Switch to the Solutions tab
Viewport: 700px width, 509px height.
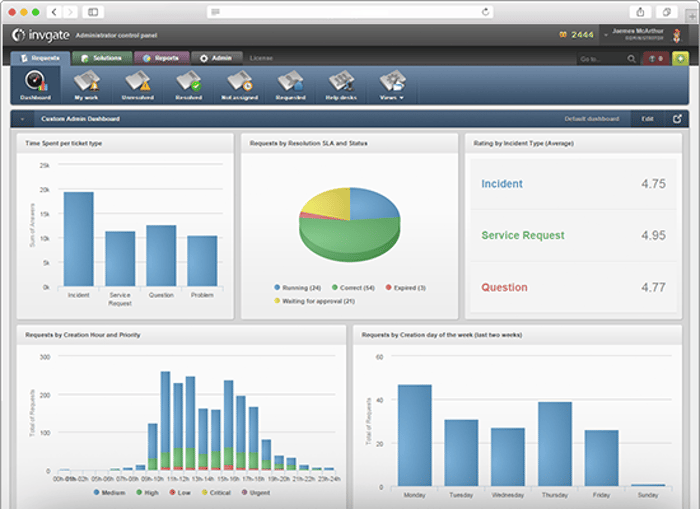(100, 58)
